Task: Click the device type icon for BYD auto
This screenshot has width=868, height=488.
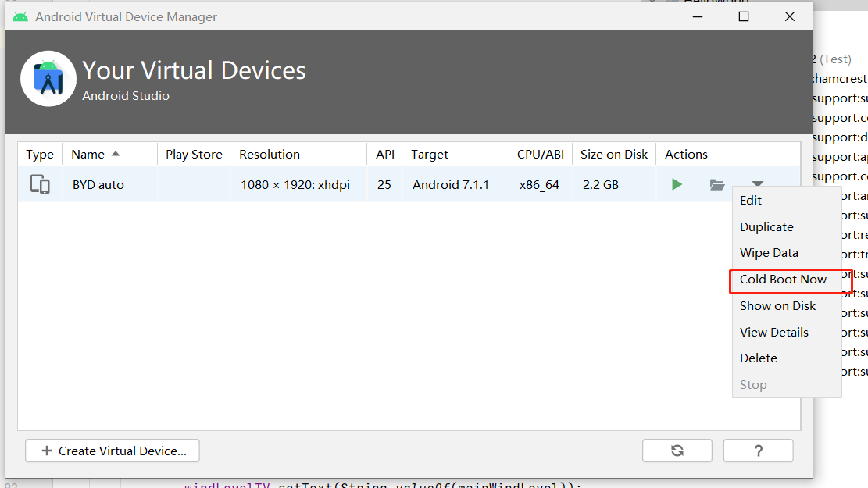Action: (40, 184)
